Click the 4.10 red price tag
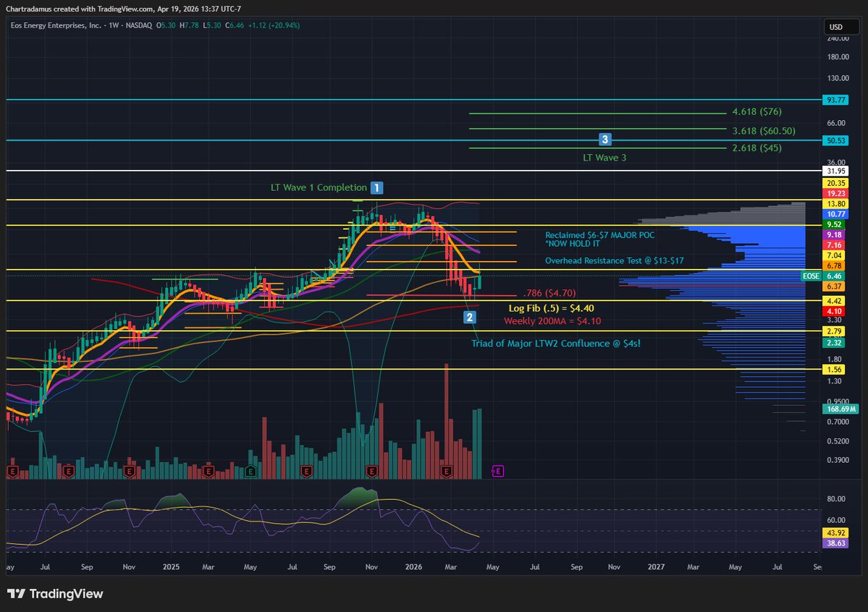Screen dimensions: 868x612 tap(834, 312)
